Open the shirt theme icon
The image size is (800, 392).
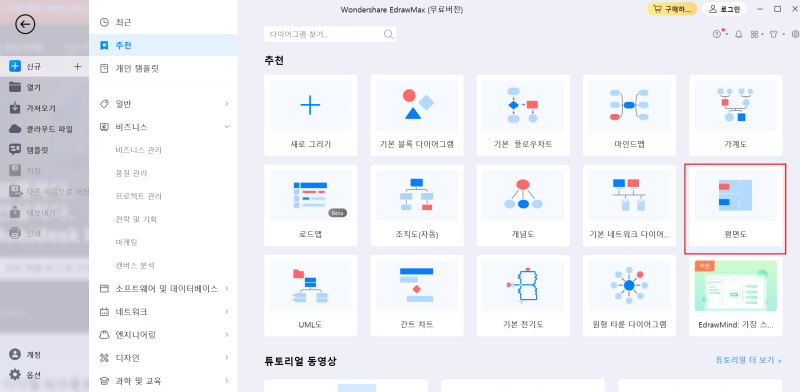click(774, 34)
